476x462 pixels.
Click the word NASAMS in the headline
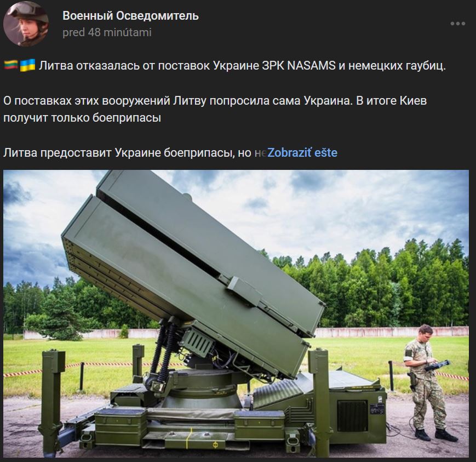coord(311,65)
